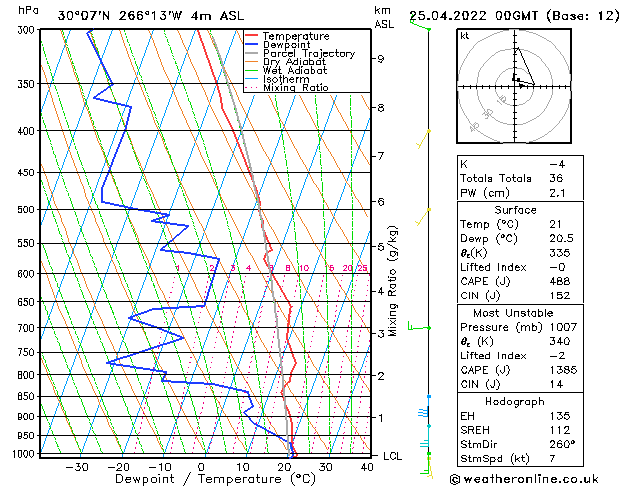Click the most unstable theta-e value 340

tap(560, 341)
